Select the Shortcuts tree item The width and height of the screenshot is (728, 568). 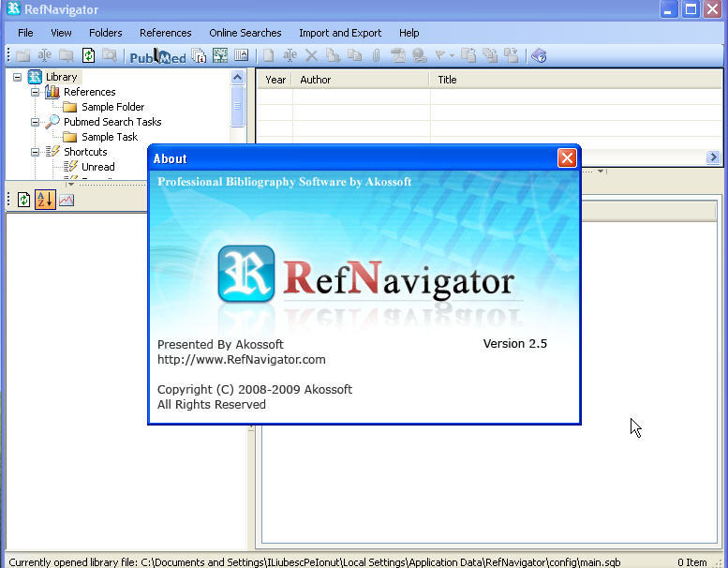click(85, 152)
